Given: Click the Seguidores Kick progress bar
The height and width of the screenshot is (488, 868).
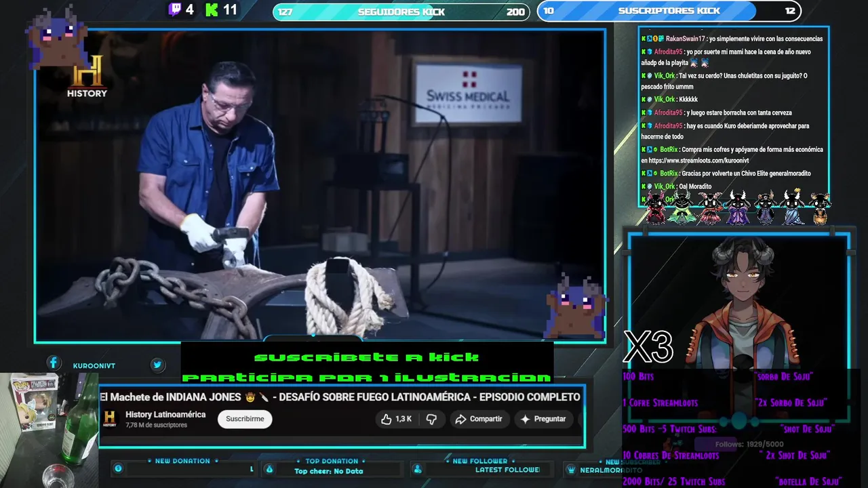Looking at the screenshot, I should tap(401, 12).
